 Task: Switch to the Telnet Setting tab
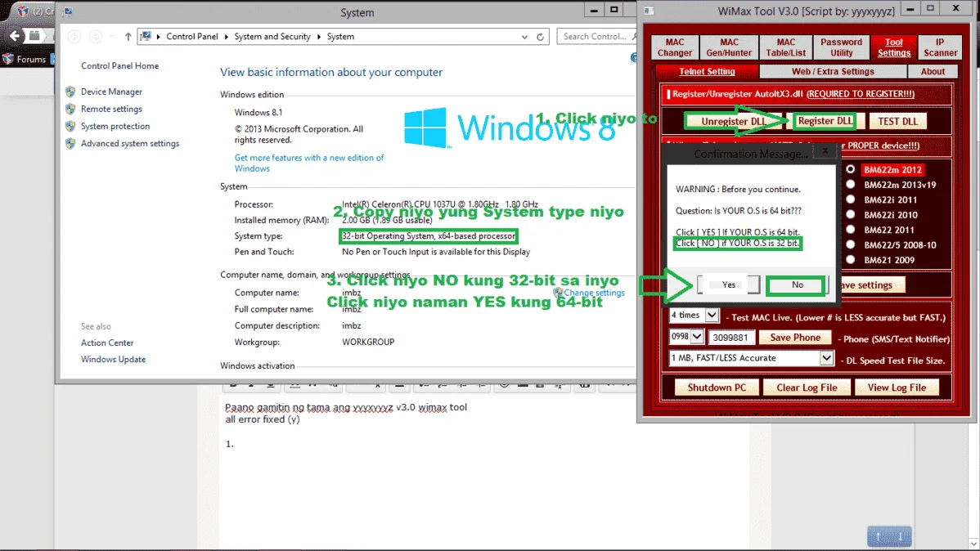coord(707,71)
